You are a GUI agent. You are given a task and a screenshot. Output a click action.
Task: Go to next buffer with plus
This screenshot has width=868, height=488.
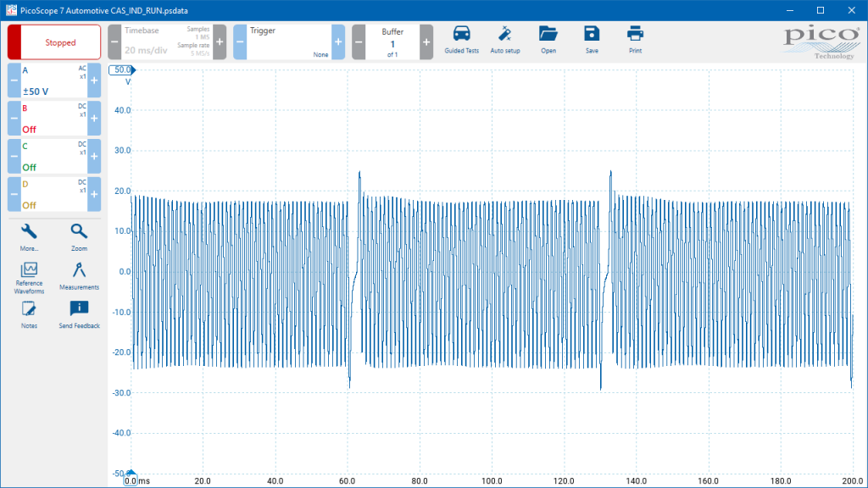tap(426, 42)
